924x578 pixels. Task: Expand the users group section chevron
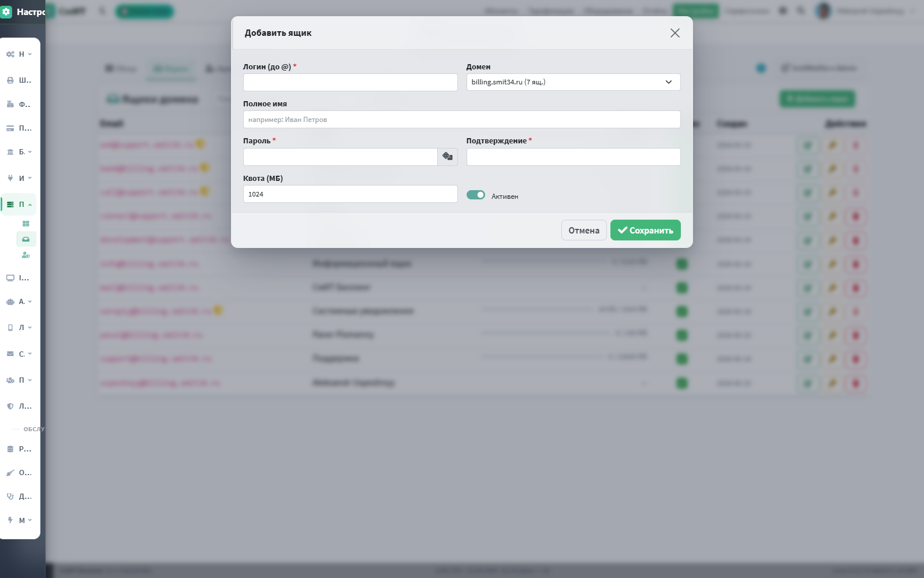click(x=30, y=380)
